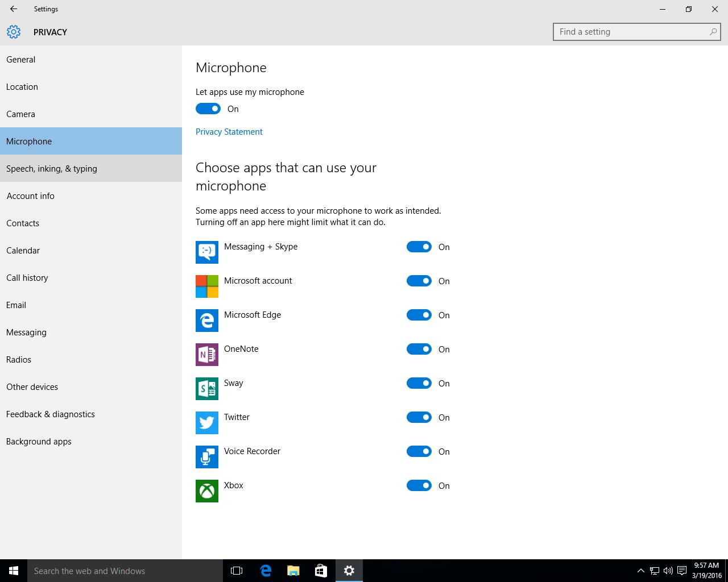Click the Voice Recorder app name
The width and height of the screenshot is (728, 582).
pyautogui.click(x=252, y=451)
